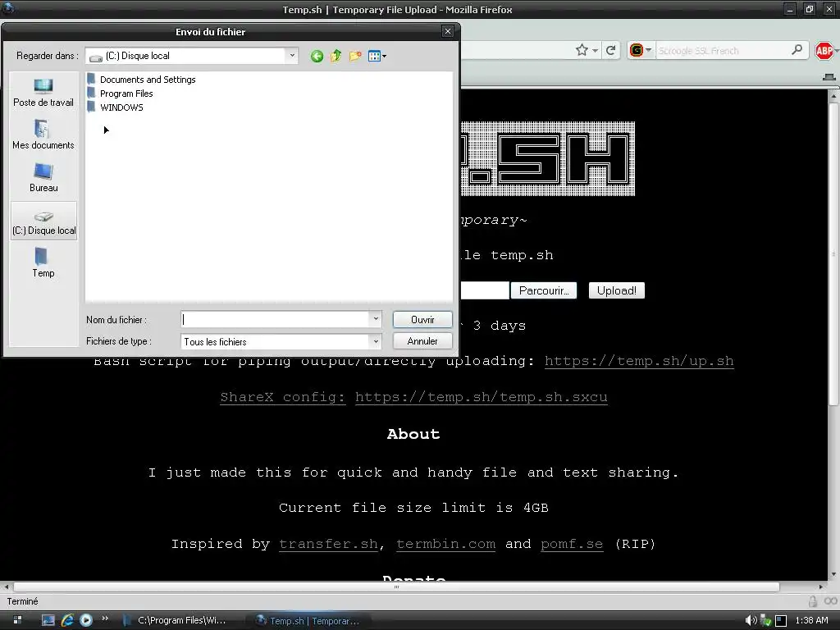This screenshot has width=840, height=630.
Task: Click the volume speaker tray icon
Action: 751,620
